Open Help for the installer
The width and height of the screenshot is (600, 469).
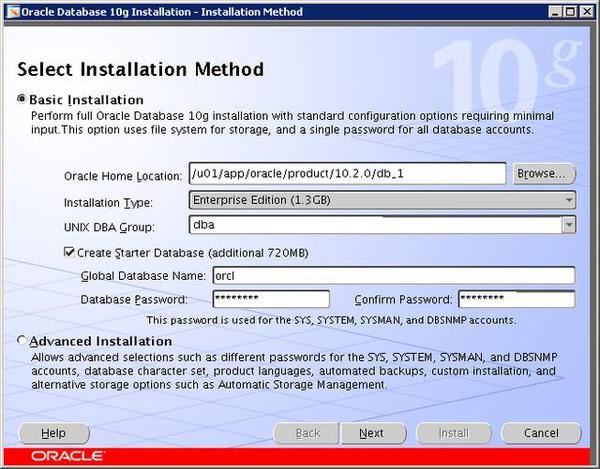tap(54, 433)
